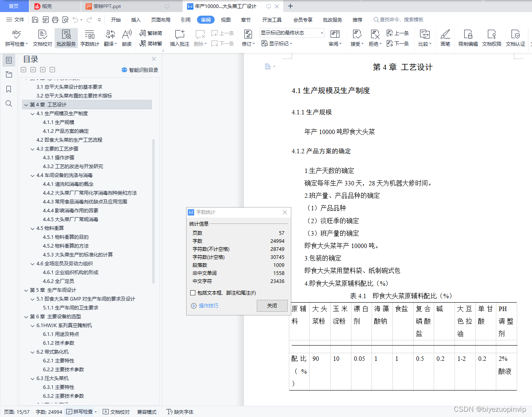Screen dimensions: 532x417
Task: Close the 目录 navigation panel
Action: [154, 59]
